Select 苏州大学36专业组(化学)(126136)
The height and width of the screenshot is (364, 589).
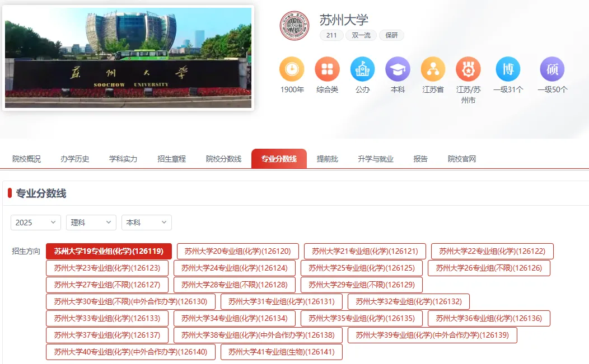tap(489, 318)
